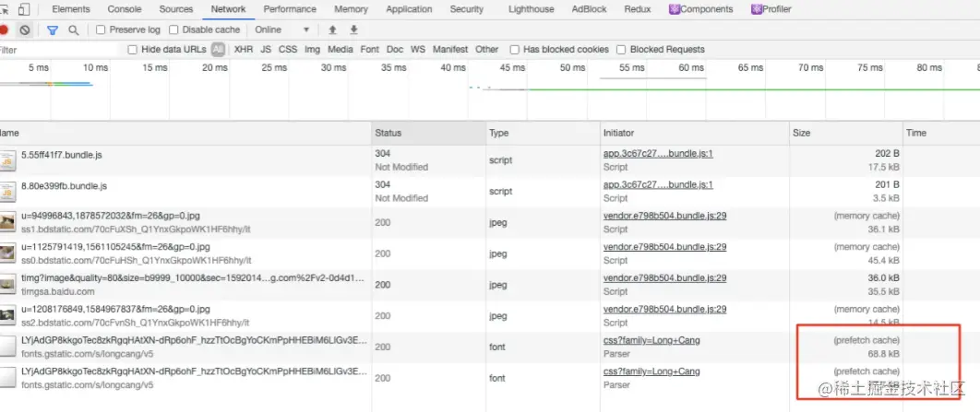Check Has blocked cookies option
The height and width of the screenshot is (412, 980).
click(514, 50)
